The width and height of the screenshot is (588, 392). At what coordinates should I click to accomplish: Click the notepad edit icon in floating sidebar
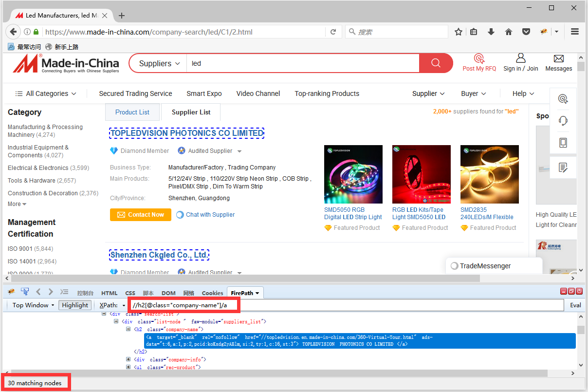[563, 168]
